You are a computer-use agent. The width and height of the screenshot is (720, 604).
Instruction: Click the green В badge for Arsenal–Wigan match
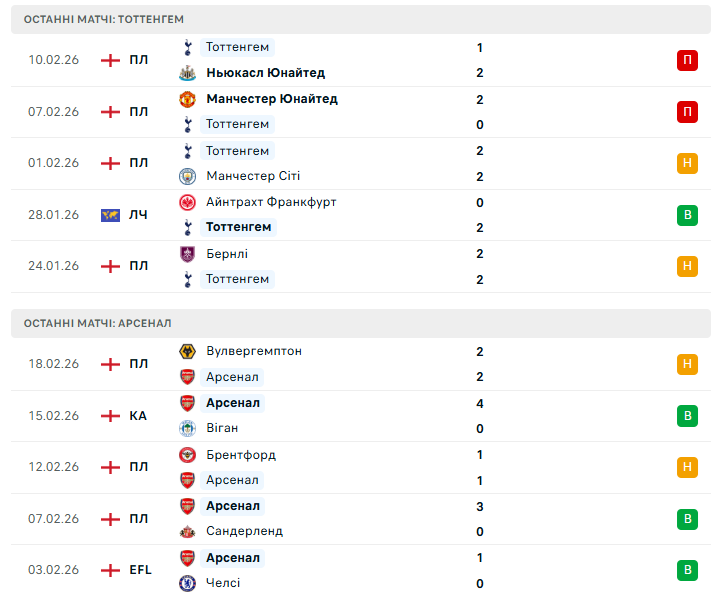(x=687, y=416)
